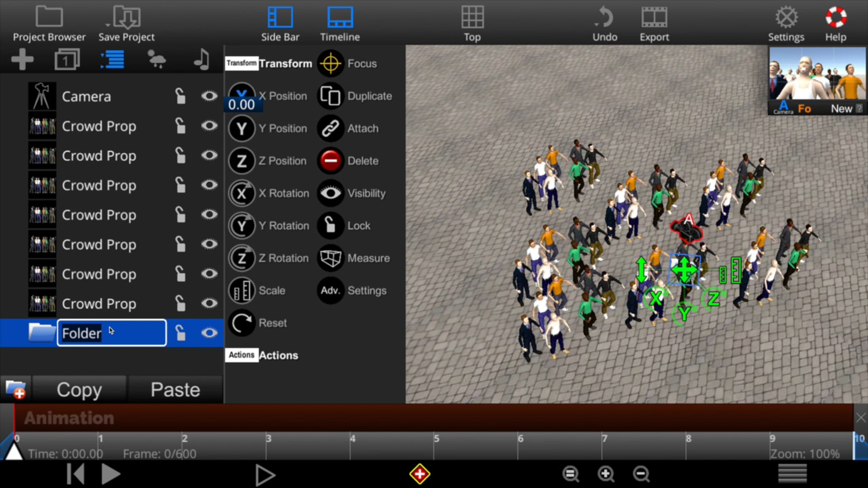
Task: Click the Paste button
Action: click(175, 389)
